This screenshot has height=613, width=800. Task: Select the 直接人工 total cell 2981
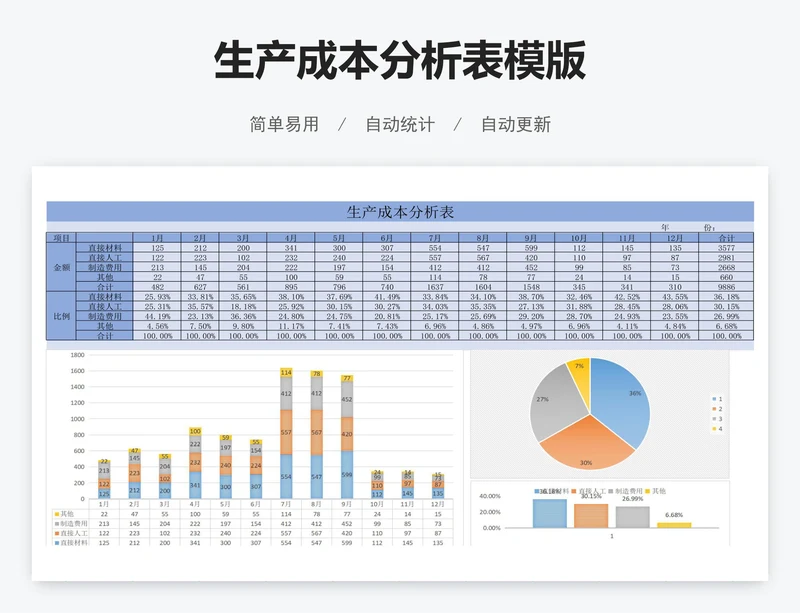pyautogui.click(x=726, y=257)
